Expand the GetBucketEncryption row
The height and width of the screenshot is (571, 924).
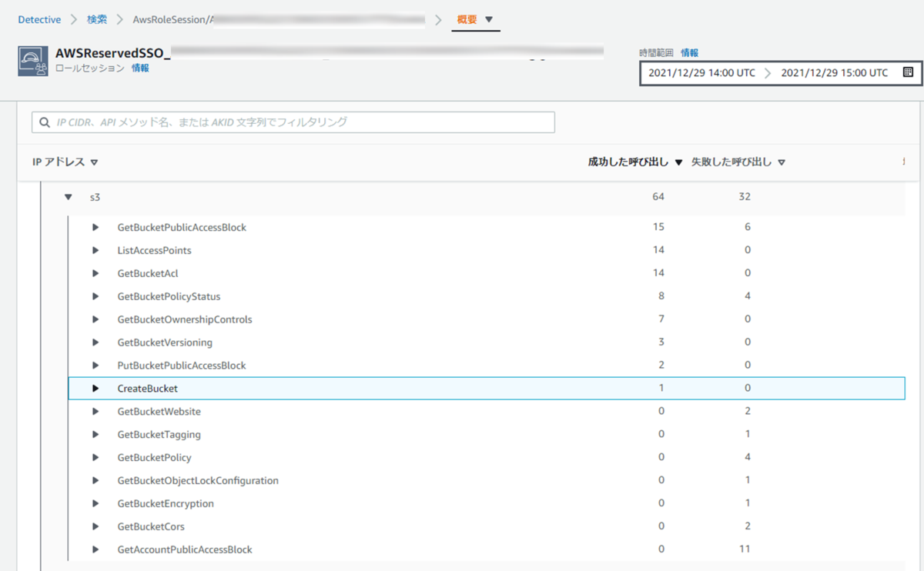(95, 504)
